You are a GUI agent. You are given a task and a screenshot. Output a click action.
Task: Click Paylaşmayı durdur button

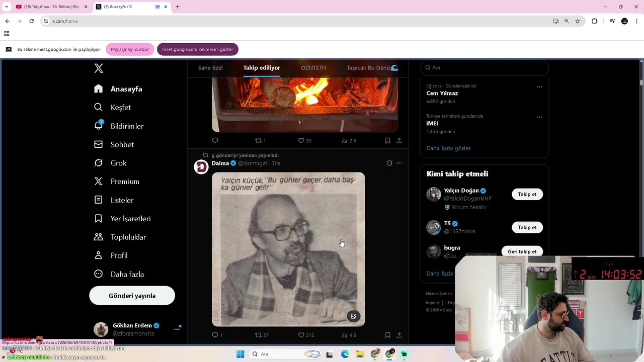130,49
